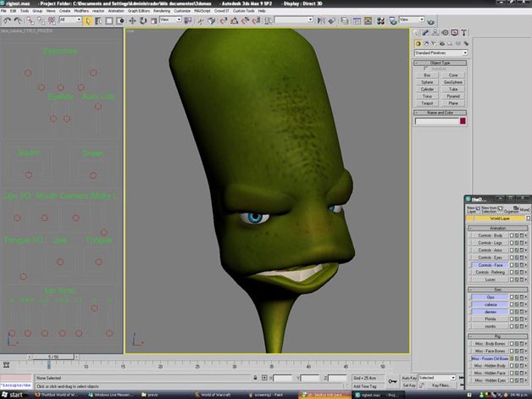The height and width of the screenshot is (399, 532).
Task: Select the Move transform tool
Action: [132, 20]
